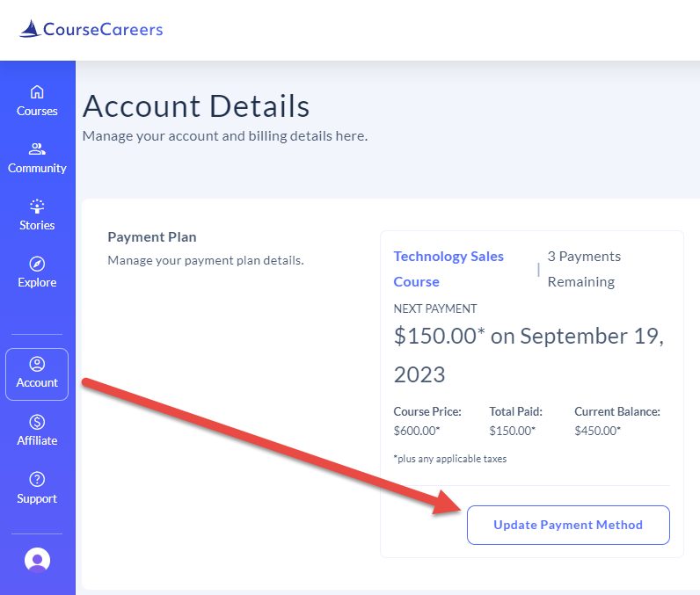Click the CourseCareers sailboat logo
Viewport: 700px width, 595px height.
tap(30, 29)
